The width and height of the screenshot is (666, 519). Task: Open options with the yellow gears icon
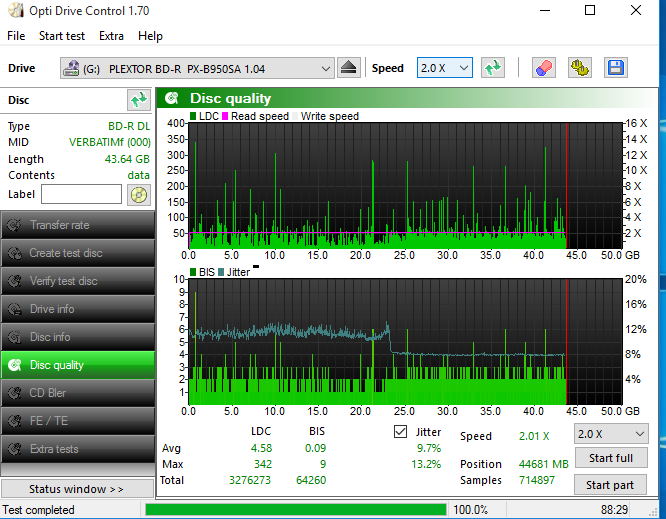580,68
